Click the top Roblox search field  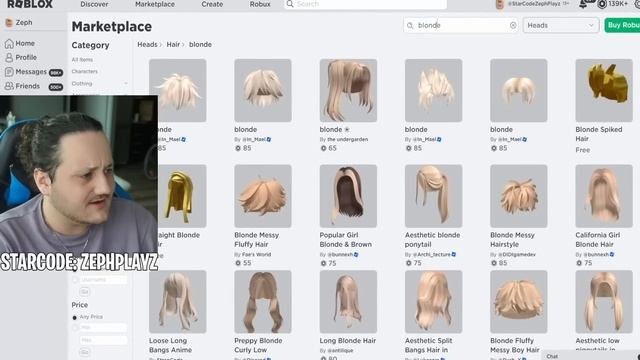(365, 4)
